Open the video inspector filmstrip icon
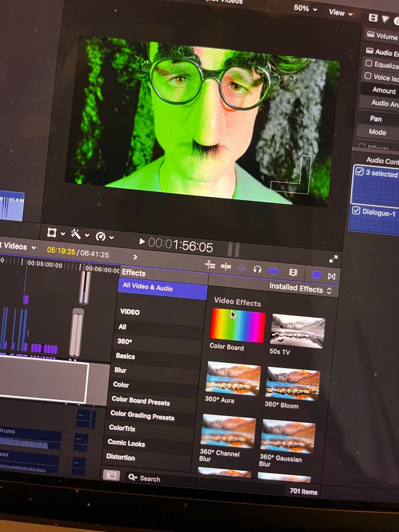Screen dimensions: 399x532 [x=373, y=18]
